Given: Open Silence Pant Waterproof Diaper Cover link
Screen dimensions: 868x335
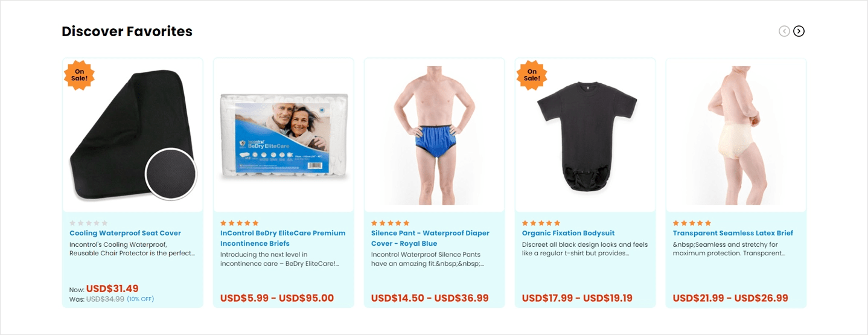Looking at the screenshot, I should point(430,238).
